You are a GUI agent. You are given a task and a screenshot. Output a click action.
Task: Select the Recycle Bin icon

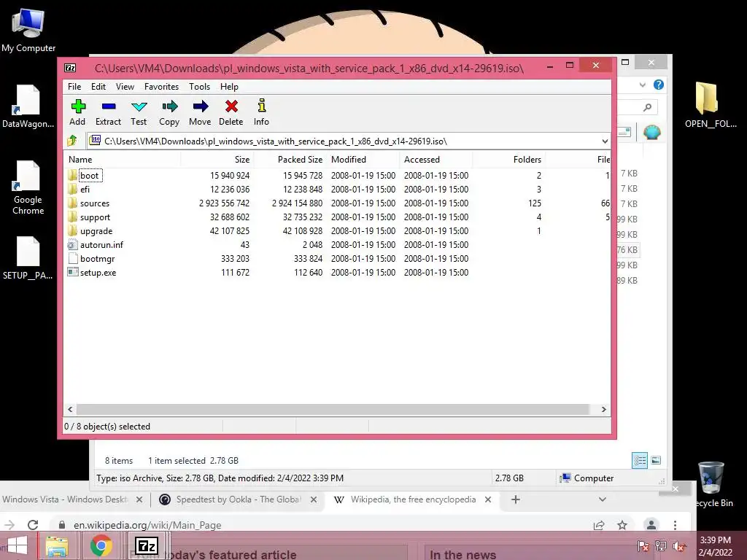[x=712, y=484]
